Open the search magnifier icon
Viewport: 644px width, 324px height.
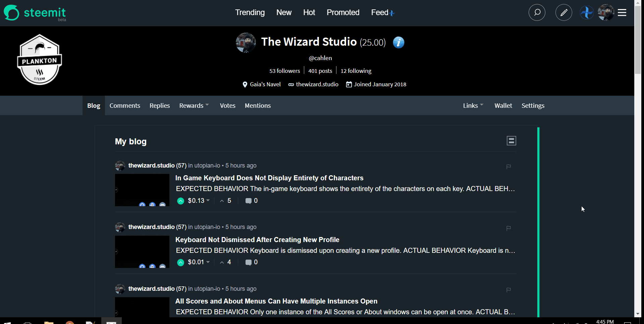click(537, 13)
